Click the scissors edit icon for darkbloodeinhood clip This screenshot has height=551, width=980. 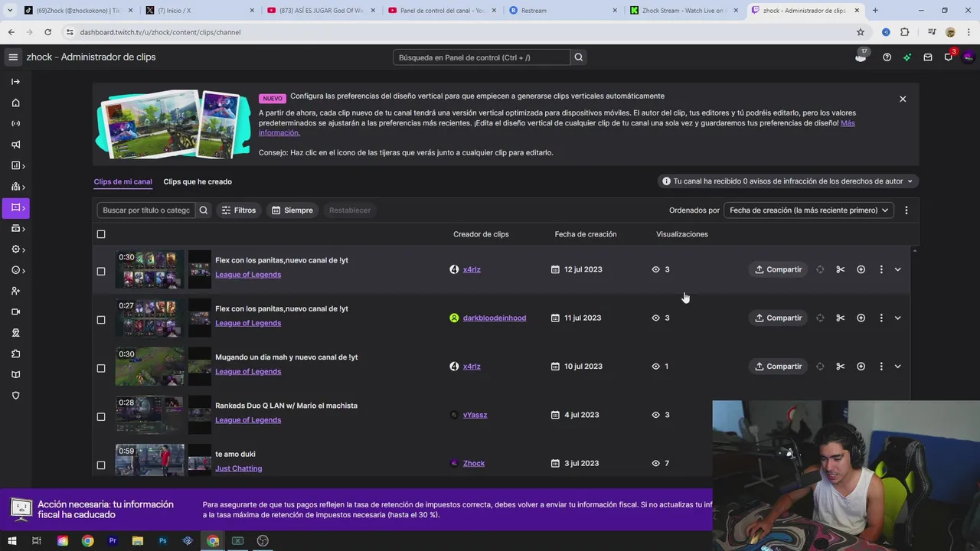coord(840,318)
